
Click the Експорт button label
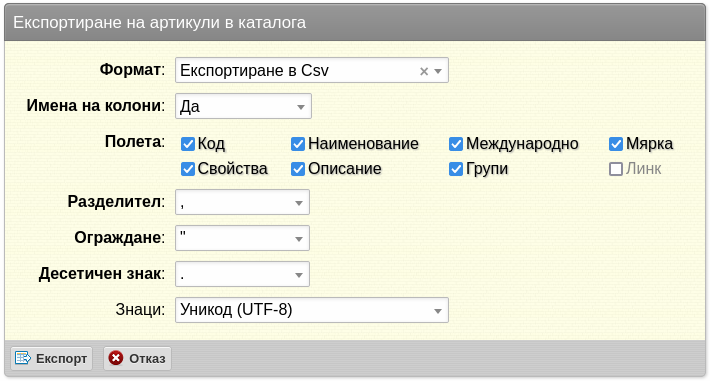pyautogui.click(x=61, y=358)
